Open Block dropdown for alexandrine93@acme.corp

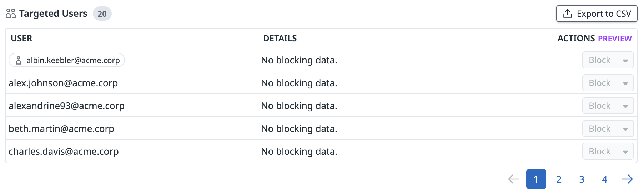pyautogui.click(x=608, y=106)
